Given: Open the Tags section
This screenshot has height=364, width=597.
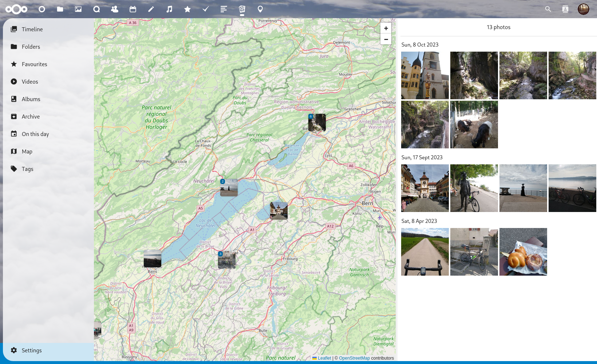Looking at the screenshot, I should tap(27, 169).
